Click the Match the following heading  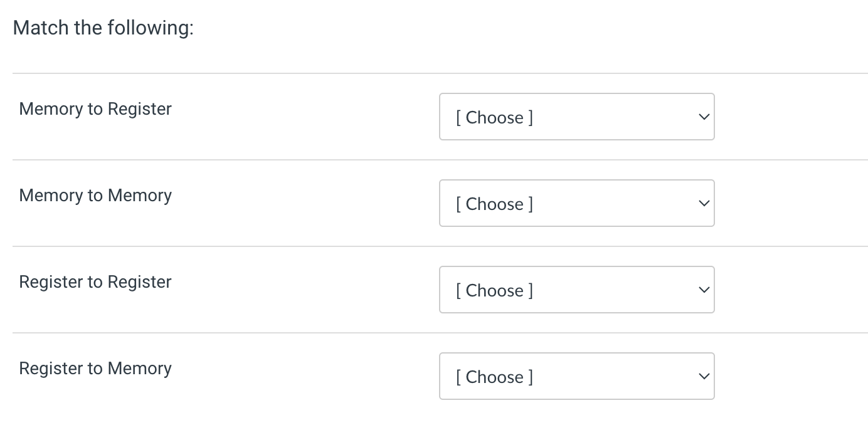point(104,28)
